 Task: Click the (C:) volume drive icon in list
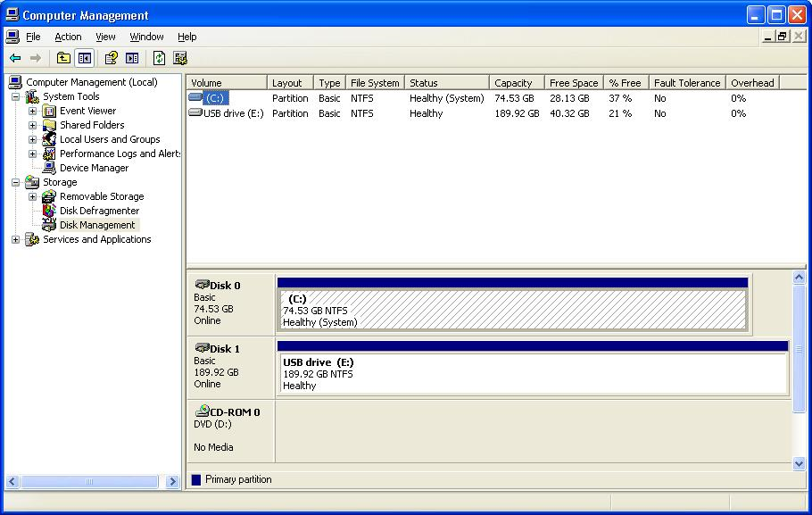[x=195, y=97]
